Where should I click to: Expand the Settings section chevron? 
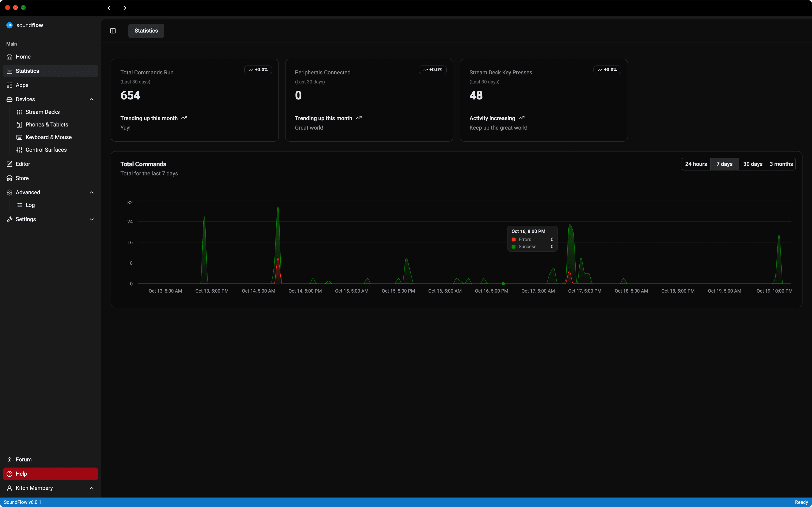coord(92,219)
